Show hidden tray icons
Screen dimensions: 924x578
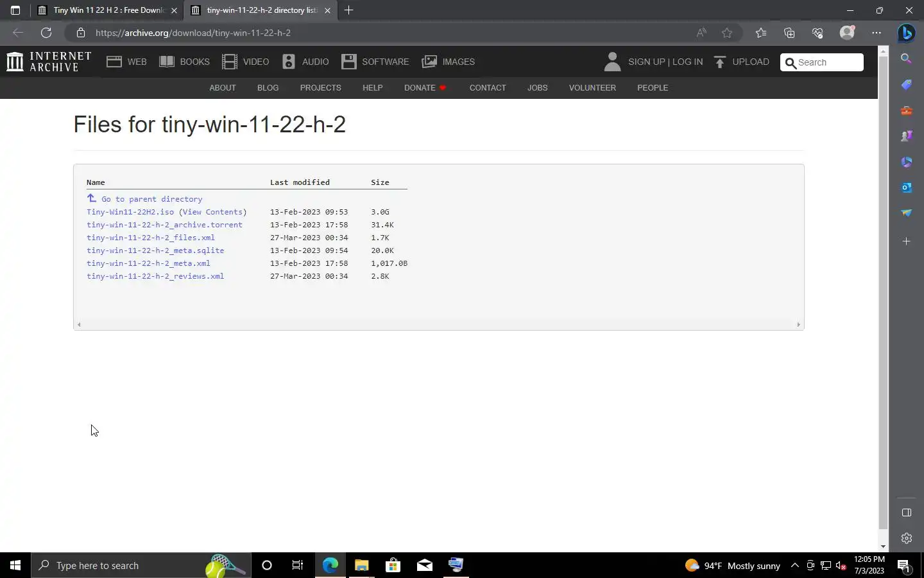[x=794, y=565]
